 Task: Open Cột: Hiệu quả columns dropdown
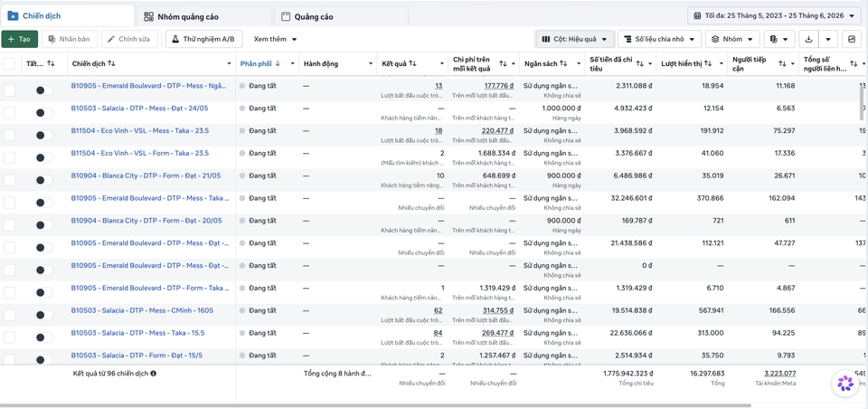[575, 39]
